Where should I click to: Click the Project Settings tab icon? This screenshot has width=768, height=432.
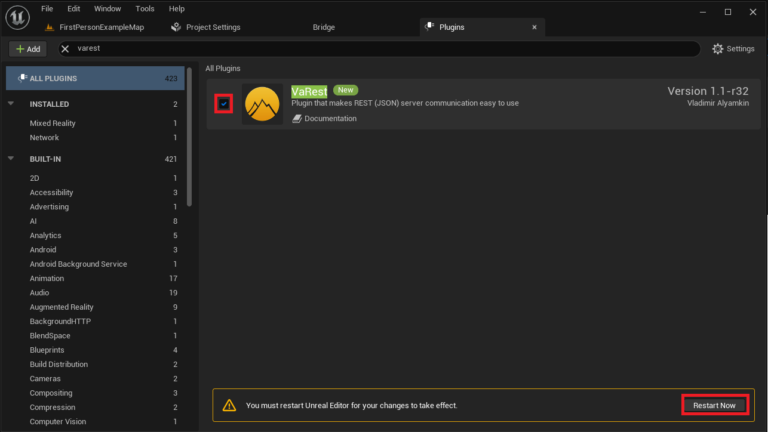[x=176, y=27]
